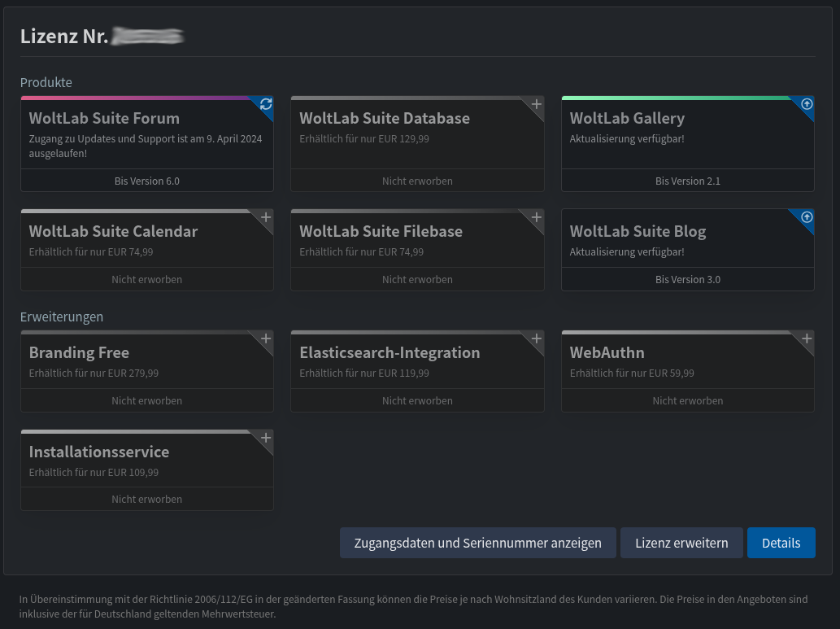Click the plus icon on Installationsservice card

266,438
